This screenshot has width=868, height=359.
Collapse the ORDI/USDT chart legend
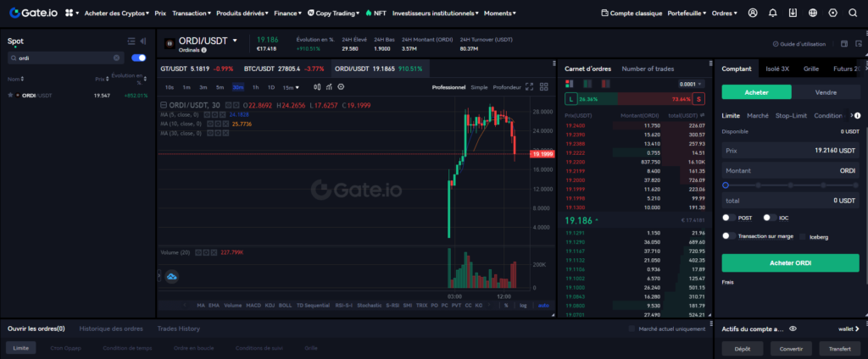tap(164, 105)
